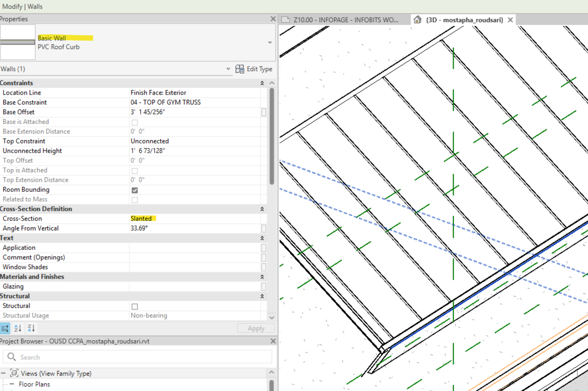Click the associate parameter button for Base Offset
Screen dimensions: 588x391
point(264,112)
